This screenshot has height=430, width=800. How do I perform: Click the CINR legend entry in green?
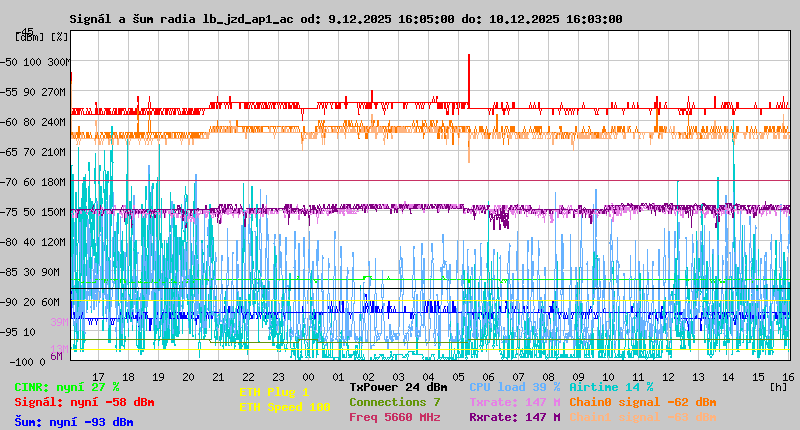[x=67, y=386]
